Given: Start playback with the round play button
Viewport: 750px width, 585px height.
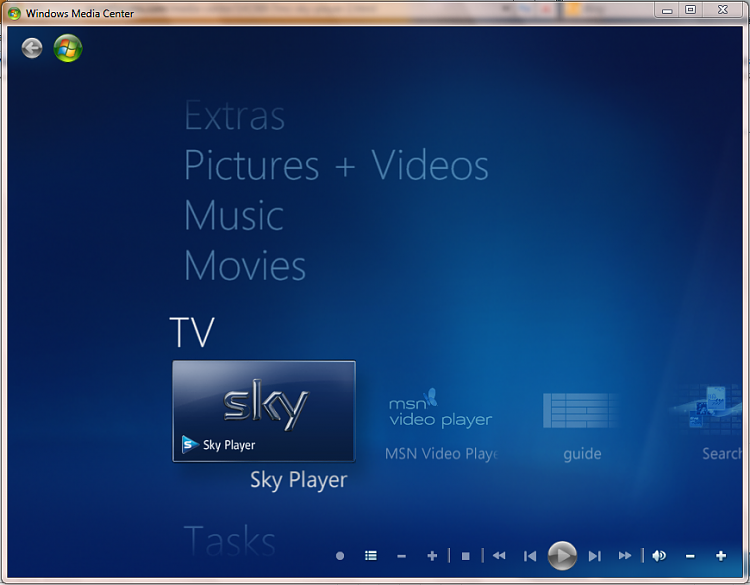Looking at the screenshot, I should [562, 555].
